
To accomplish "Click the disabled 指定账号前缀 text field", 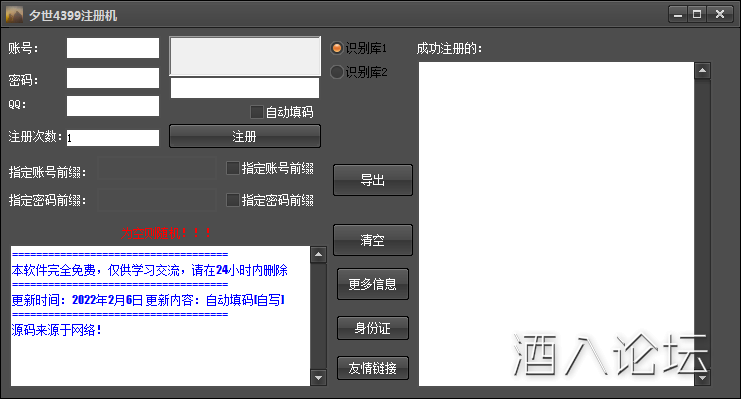I will click(x=157, y=168).
